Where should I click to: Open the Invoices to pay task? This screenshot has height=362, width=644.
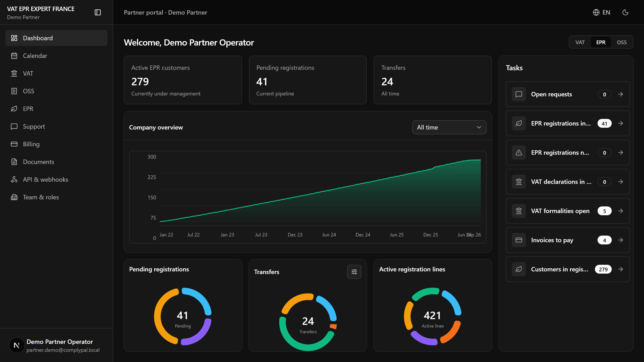[567, 240]
